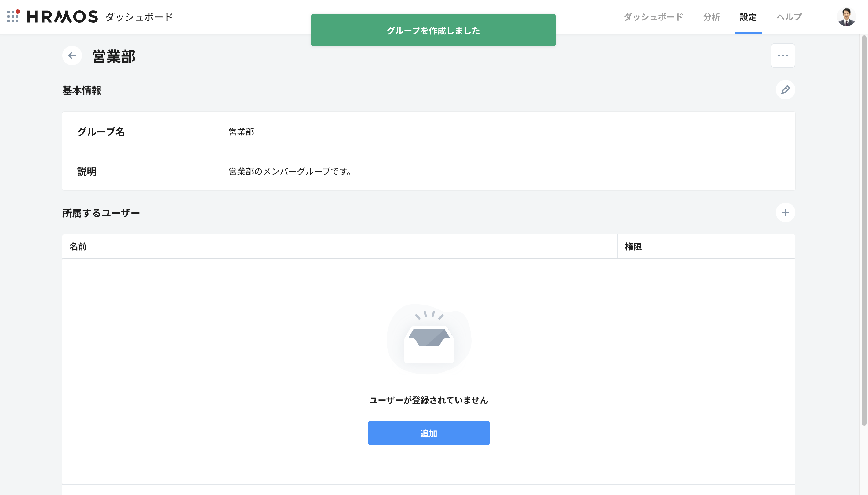Dismiss the グループを作成しました notification banner

coord(433,30)
